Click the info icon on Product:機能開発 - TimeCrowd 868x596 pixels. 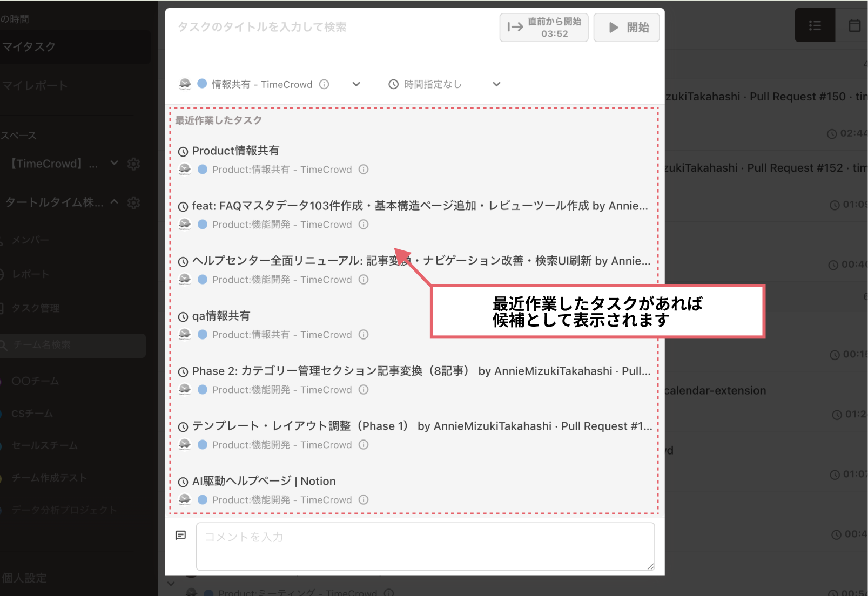click(364, 225)
